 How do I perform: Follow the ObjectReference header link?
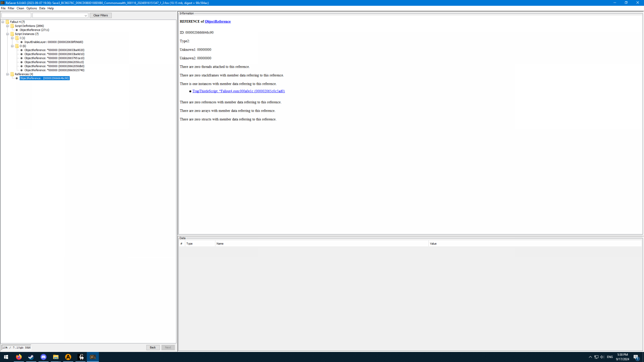click(217, 21)
